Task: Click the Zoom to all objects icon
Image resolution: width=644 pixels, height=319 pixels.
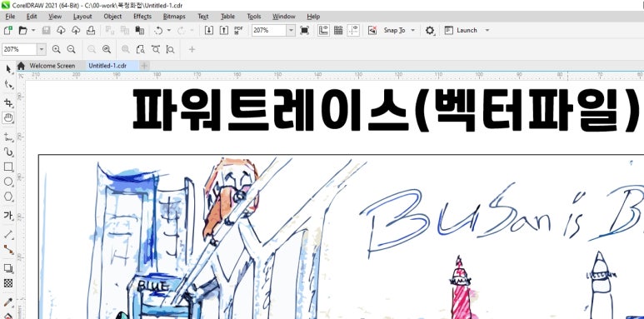Action: click(x=107, y=49)
